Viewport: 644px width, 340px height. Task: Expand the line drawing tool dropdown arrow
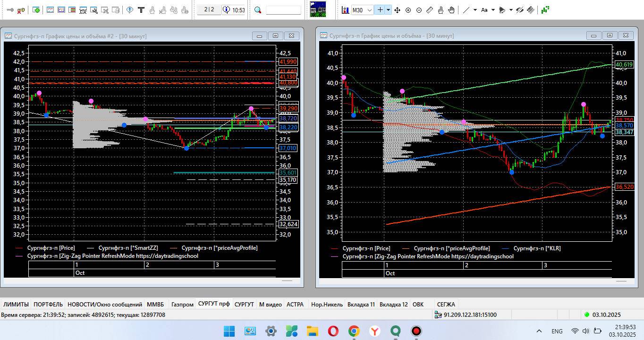475,10
